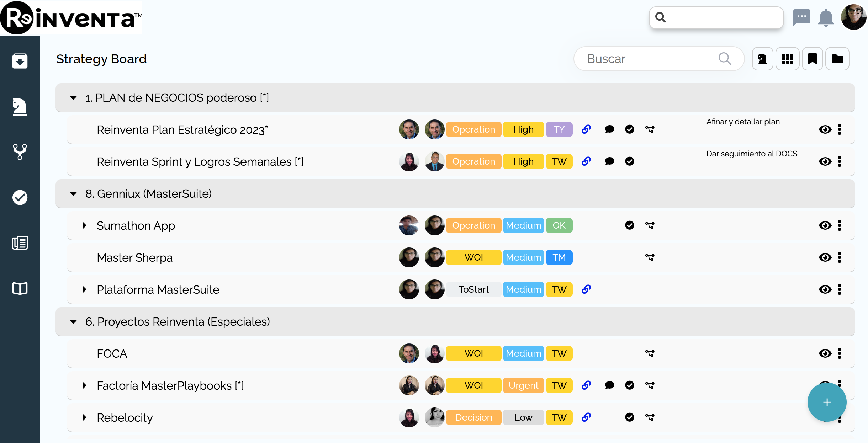Open the Master Sherpa project

[135, 257]
